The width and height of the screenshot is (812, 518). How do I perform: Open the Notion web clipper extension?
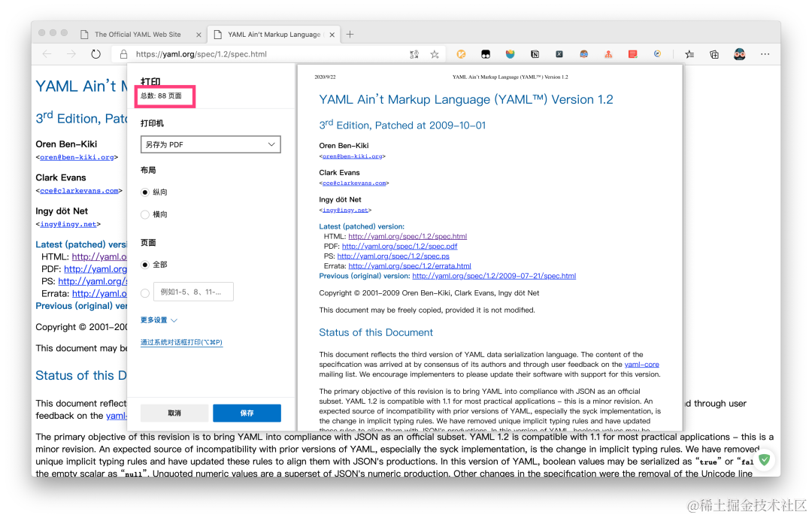[535, 54]
